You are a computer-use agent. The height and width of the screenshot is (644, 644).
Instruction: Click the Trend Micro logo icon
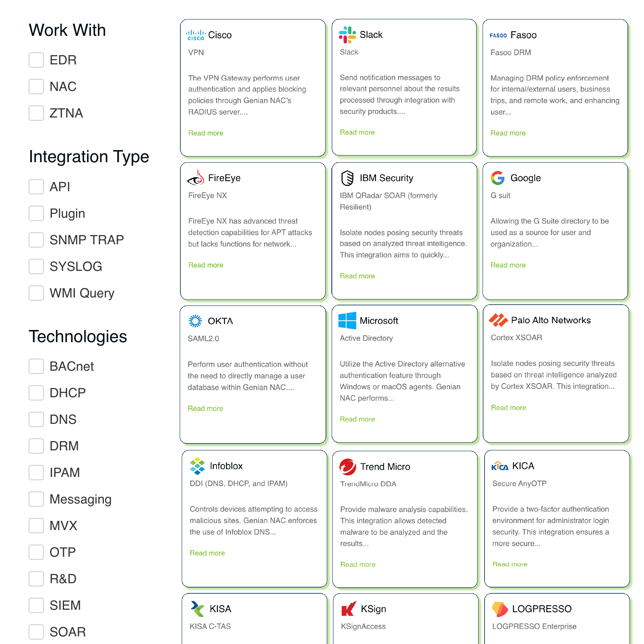[348, 466]
